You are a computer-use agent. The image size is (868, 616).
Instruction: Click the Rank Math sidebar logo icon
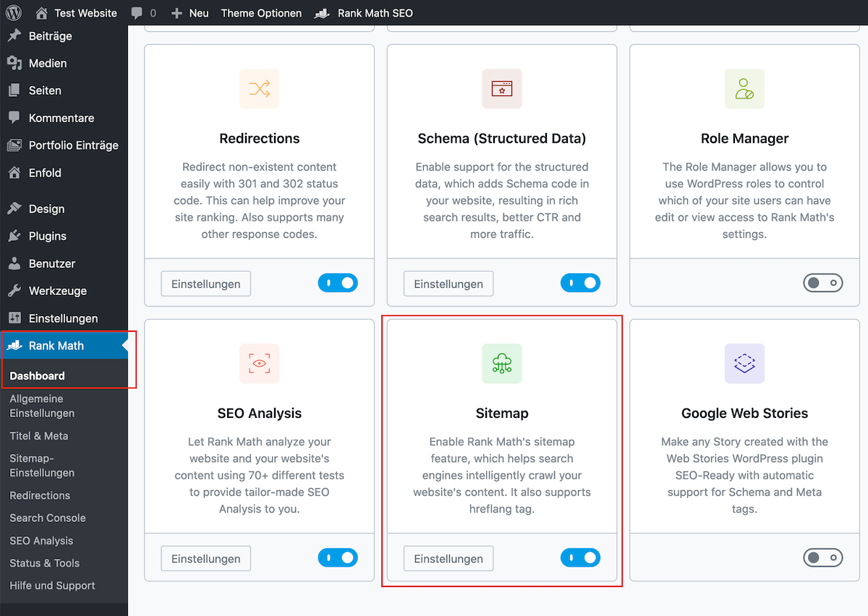(14, 346)
